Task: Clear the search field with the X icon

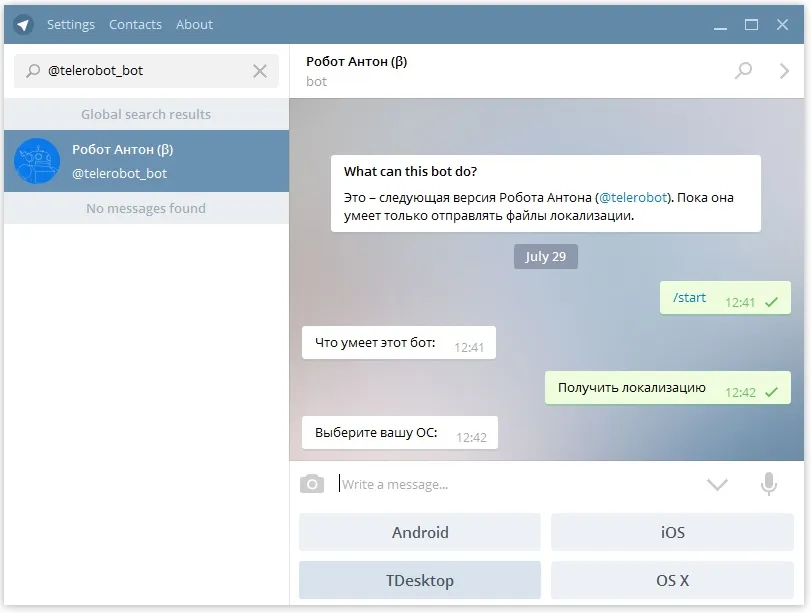Action: (x=260, y=71)
